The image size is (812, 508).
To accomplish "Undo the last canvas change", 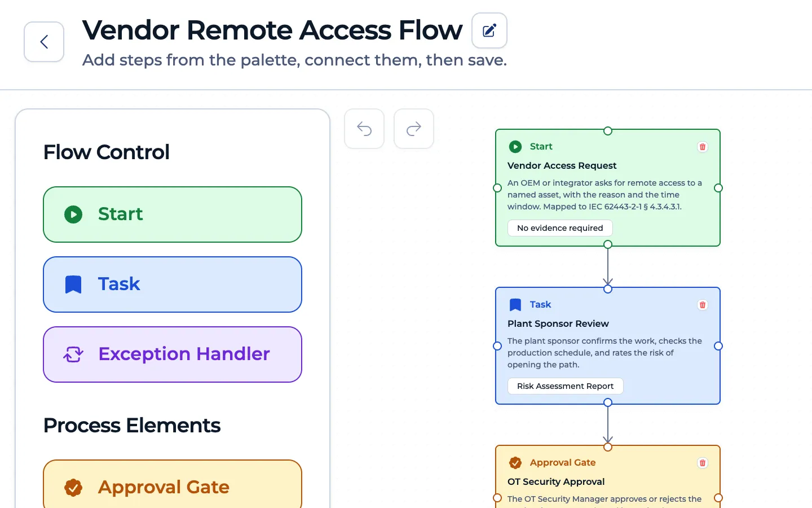I will point(364,129).
